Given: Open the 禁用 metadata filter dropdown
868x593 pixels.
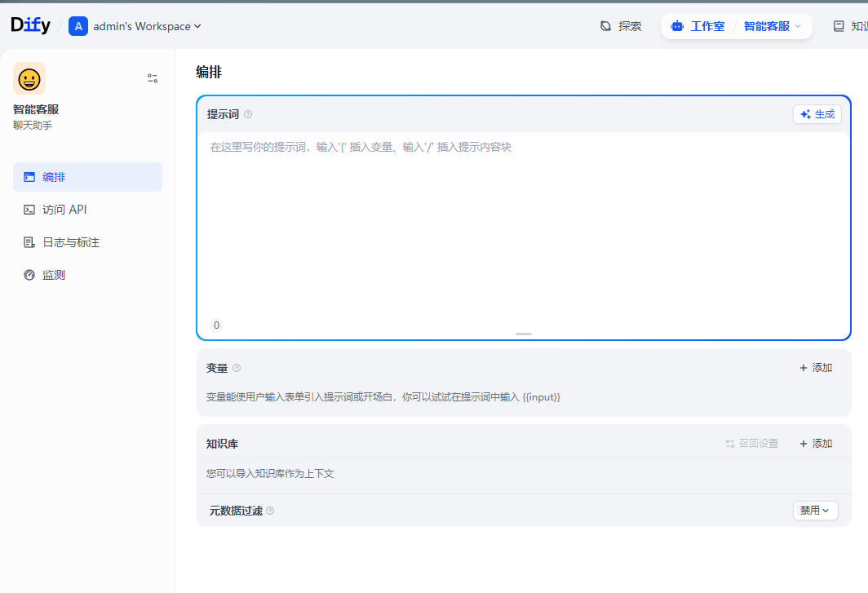Looking at the screenshot, I should [x=815, y=511].
